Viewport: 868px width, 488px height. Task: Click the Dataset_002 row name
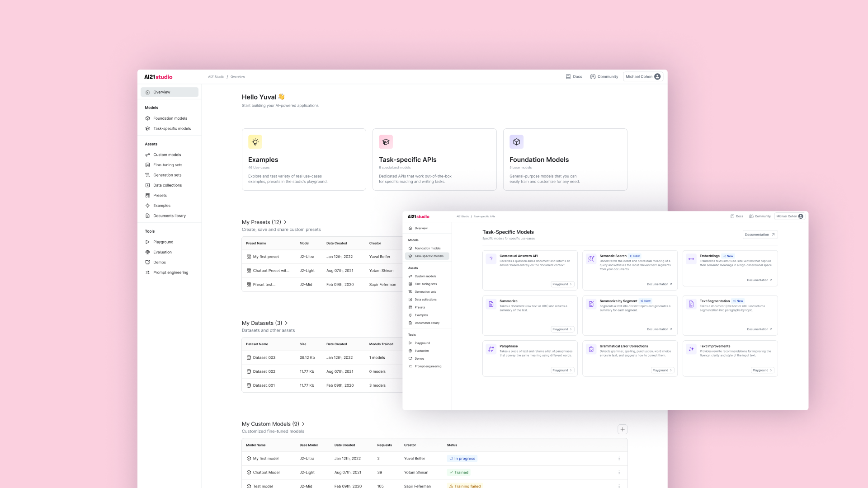[264, 372]
